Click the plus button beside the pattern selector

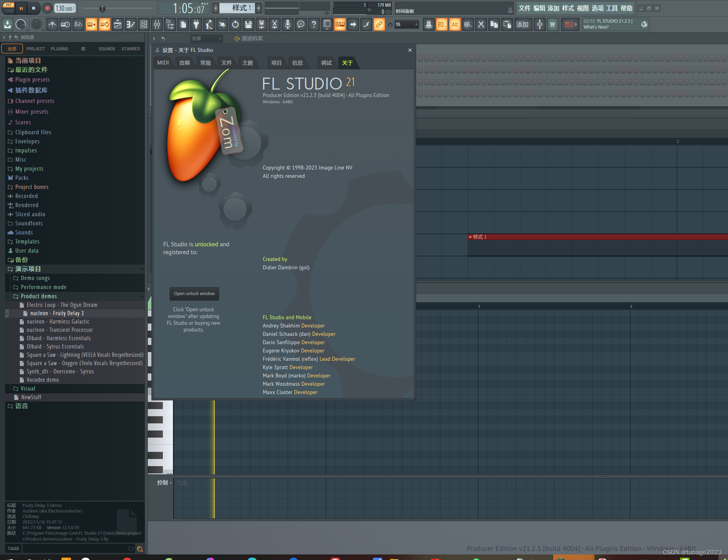pos(258,8)
